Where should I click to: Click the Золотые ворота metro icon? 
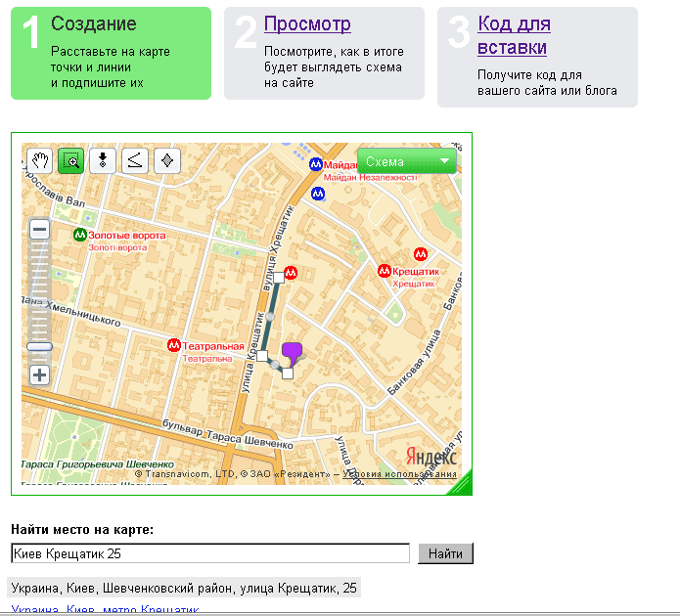coord(80,235)
